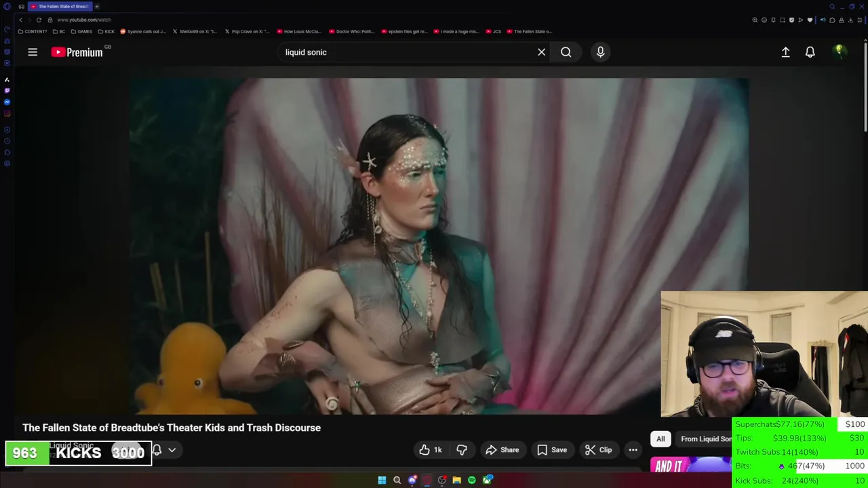The width and height of the screenshot is (868, 488).
Task: Open the Opera menu logo
Action: coord(7,6)
